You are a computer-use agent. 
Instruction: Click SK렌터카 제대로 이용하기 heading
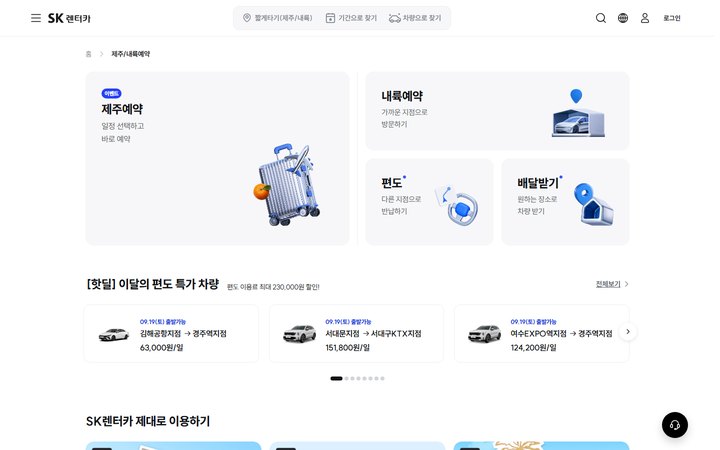148,421
